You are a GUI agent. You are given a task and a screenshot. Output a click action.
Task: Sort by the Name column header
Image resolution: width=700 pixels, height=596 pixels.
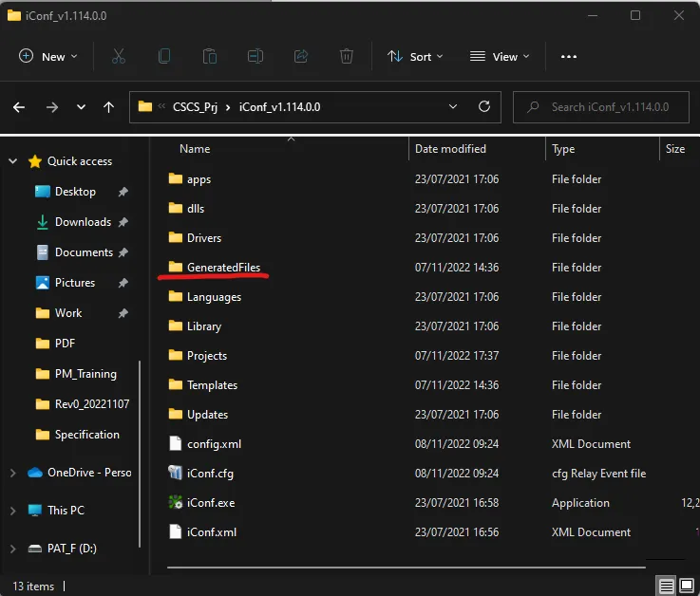195,149
